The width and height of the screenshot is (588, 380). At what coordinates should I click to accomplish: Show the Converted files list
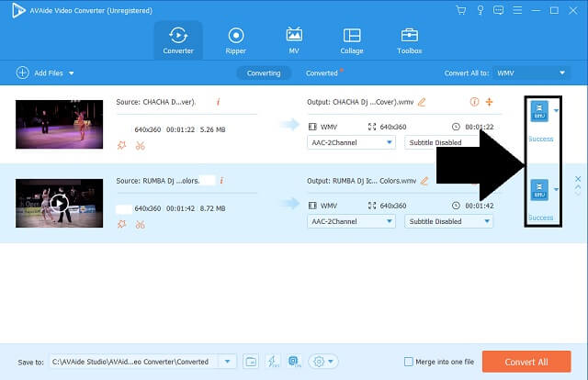click(x=322, y=73)
